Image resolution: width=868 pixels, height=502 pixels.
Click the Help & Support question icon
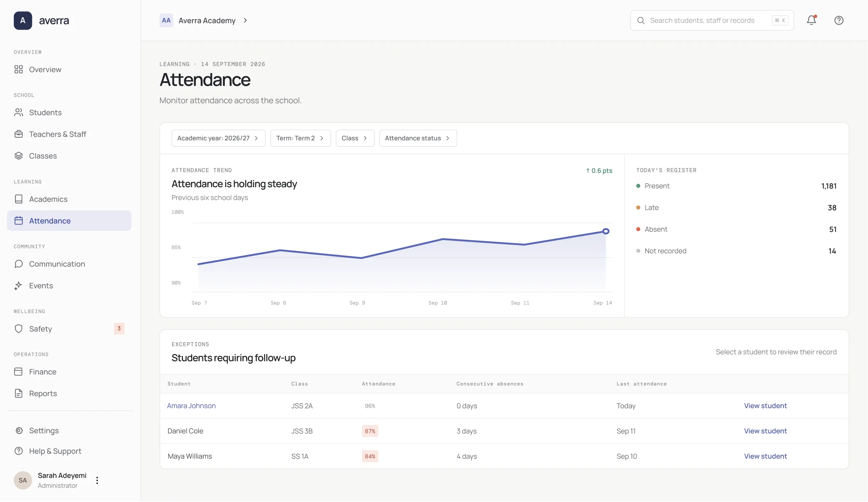pyautogui.click(x=18, y=451)
